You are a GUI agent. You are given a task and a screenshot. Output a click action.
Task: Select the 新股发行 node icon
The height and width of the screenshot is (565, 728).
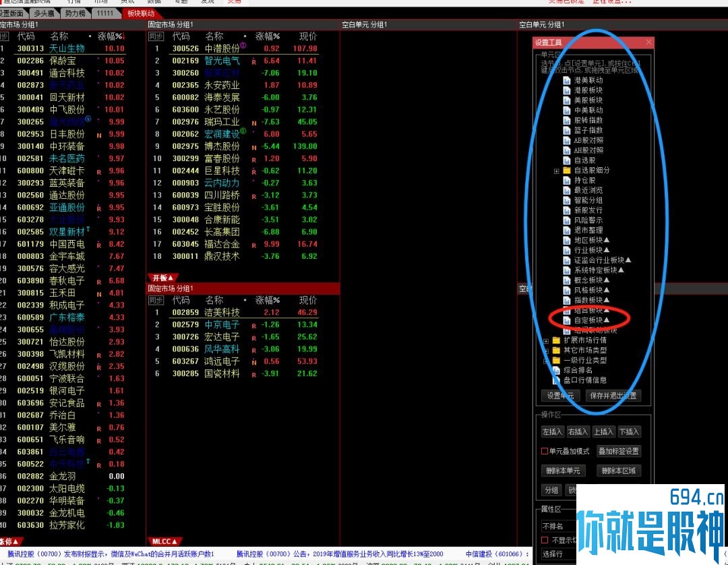point(567,210)
